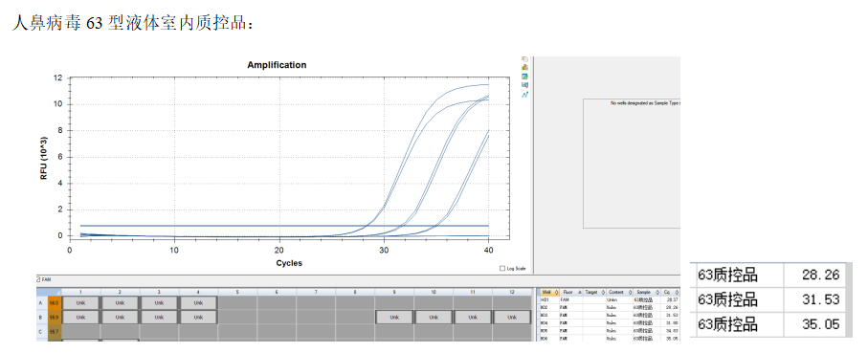
Task: Click the plate select-all corner cell
Action: pos(49,292)
